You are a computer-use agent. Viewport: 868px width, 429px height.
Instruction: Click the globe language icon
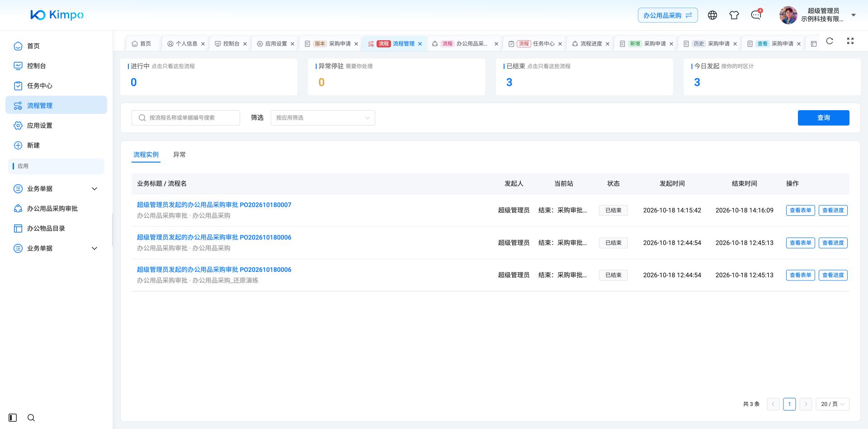tap(712, 15)
